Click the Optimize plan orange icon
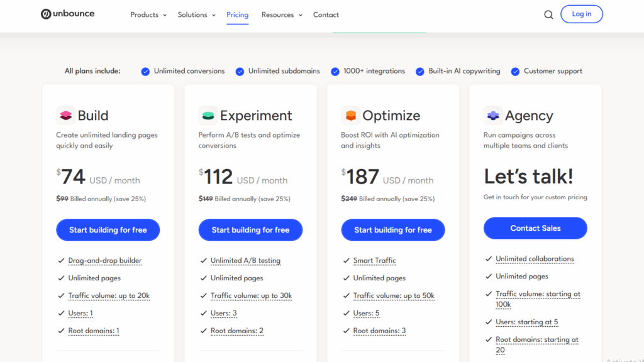This screenshot has width=644, height=362. point(350,116)
